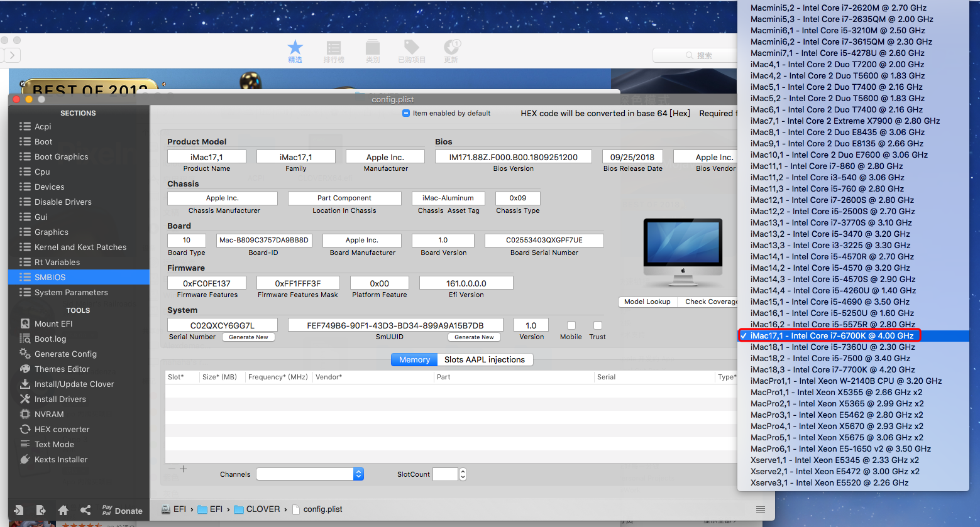Click the Board Serial Number field
This screenshot has width=980, height=527.
[544, 240]
